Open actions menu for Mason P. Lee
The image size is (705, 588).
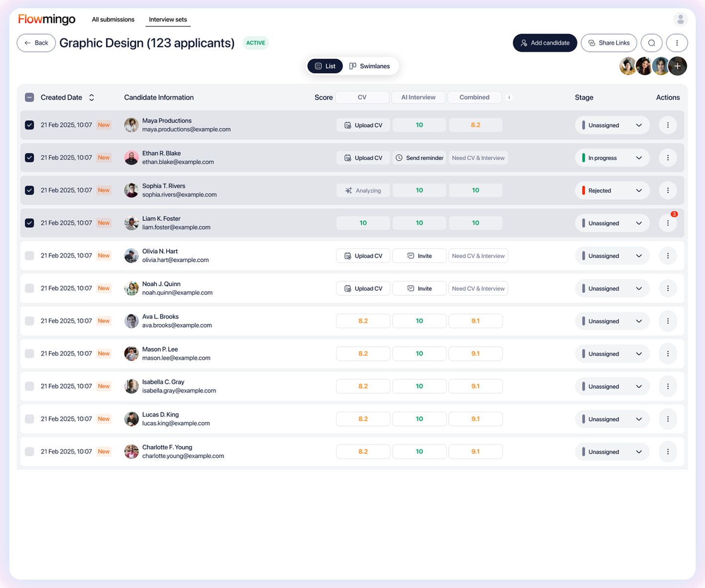668,354
